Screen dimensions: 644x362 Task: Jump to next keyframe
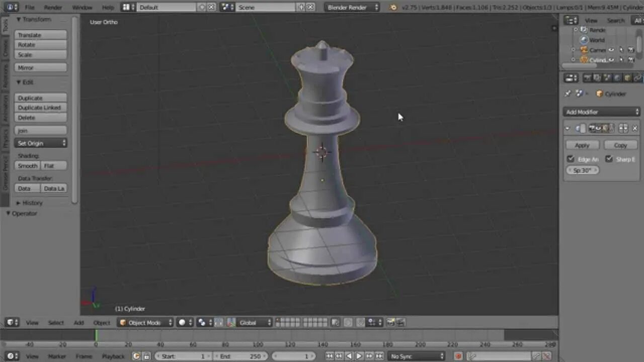tap(369, 356)
